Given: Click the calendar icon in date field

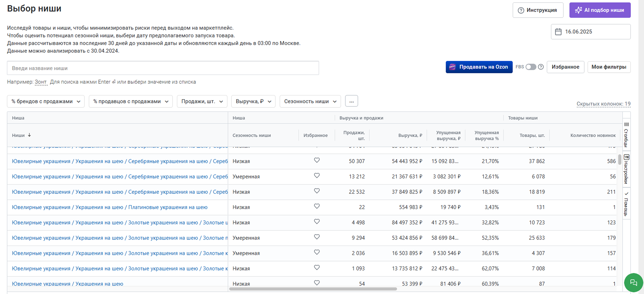Looking at the screenshot, I should coord(558,32).
